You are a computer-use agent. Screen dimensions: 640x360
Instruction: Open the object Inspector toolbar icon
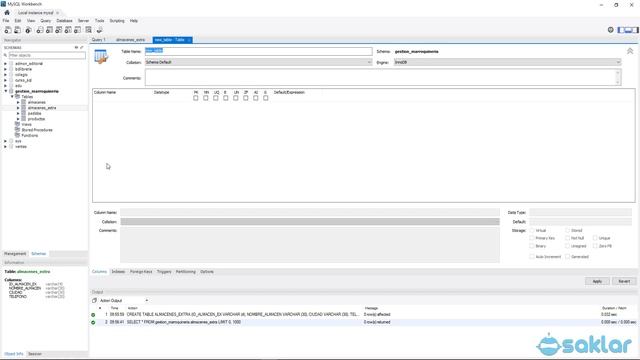point(28,30)
